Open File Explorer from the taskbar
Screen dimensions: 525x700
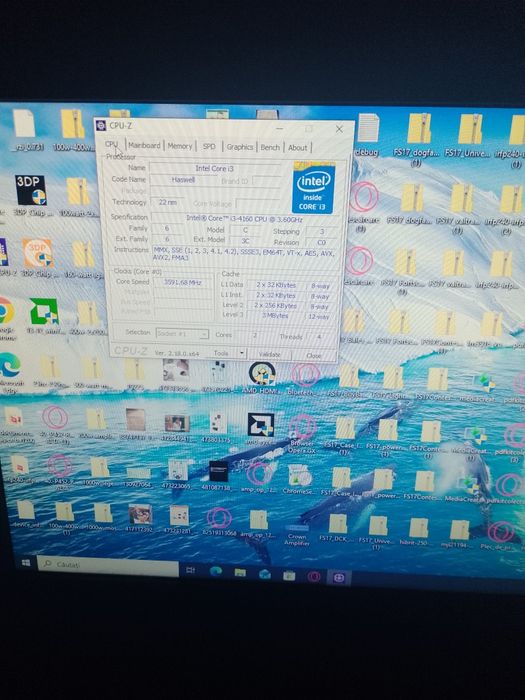pyautogui.click(x=240, y=572)
